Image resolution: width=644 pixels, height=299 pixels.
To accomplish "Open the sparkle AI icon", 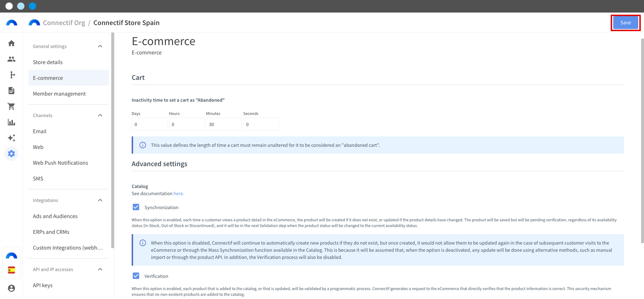I will coord(11,138).
